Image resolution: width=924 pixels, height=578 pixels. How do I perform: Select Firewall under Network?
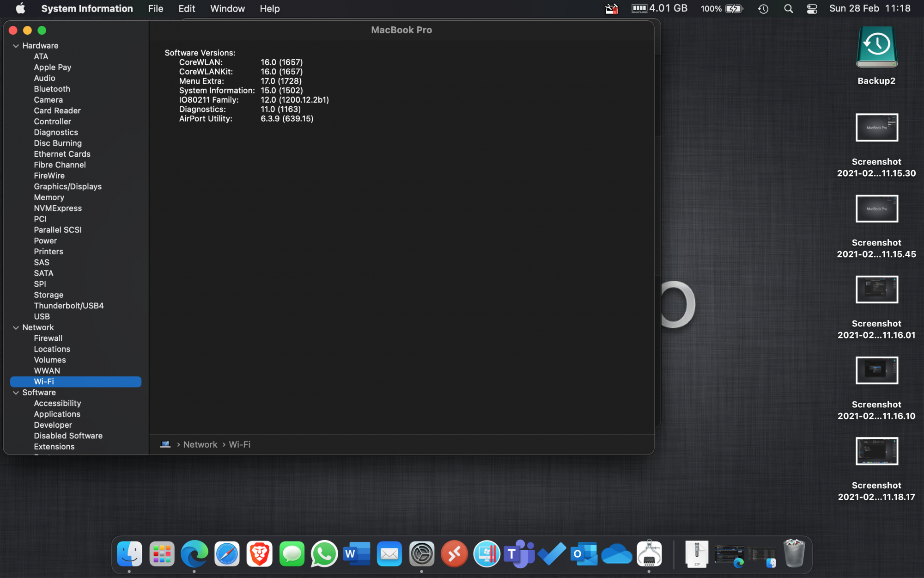pos(48,338)
